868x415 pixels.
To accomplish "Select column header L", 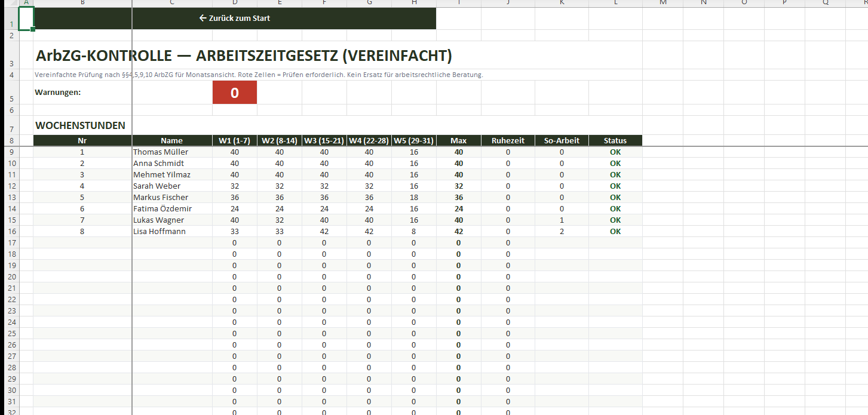I will point(615,3).
